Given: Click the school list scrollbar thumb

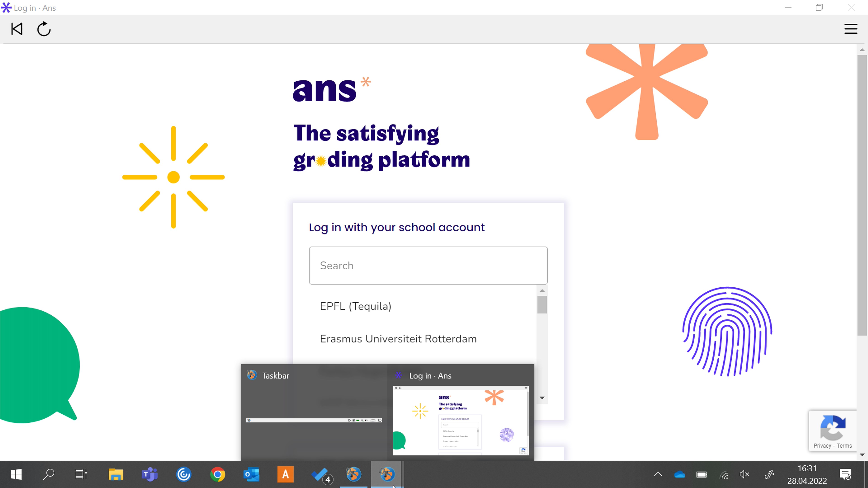Looking at the screenshot, I should point(542,305).
